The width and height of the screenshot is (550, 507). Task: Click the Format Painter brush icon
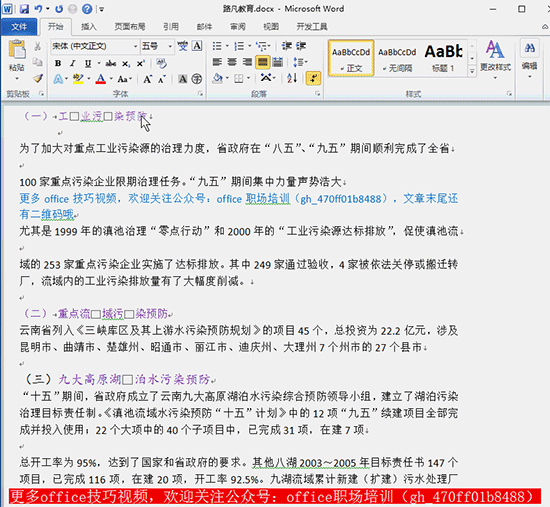tap(38, 78)
